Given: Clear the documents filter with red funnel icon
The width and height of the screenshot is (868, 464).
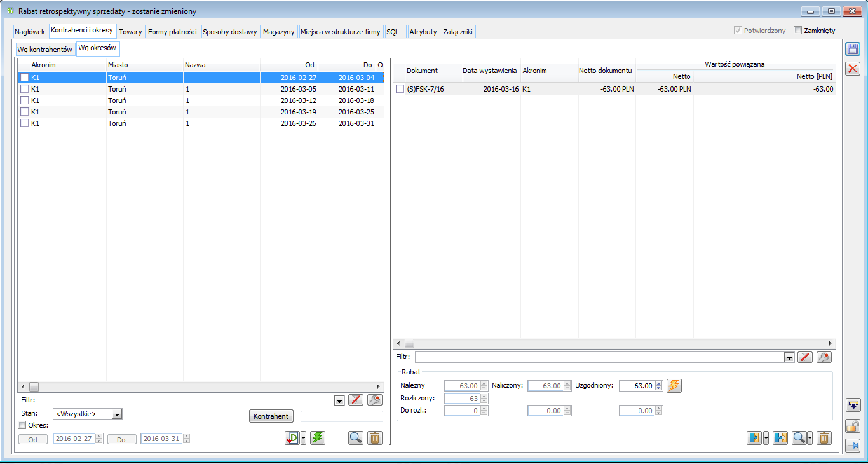Looking at the screenshot, I should click(805, 357).
